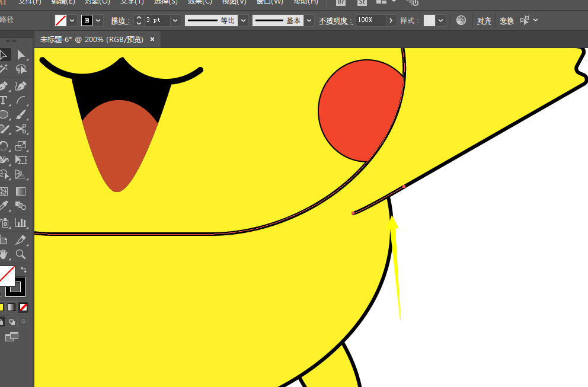
Task: Select the Scale tool
Action: click(x=21, y=146)
